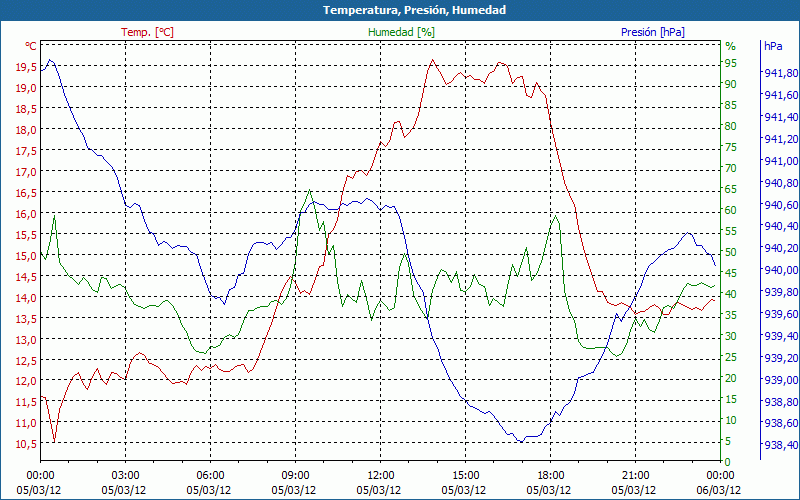Screen dimensions: 800x500
Task: Click the '941,80' pressure axis value
Action: pyautogui.click(x=781, y=73)
